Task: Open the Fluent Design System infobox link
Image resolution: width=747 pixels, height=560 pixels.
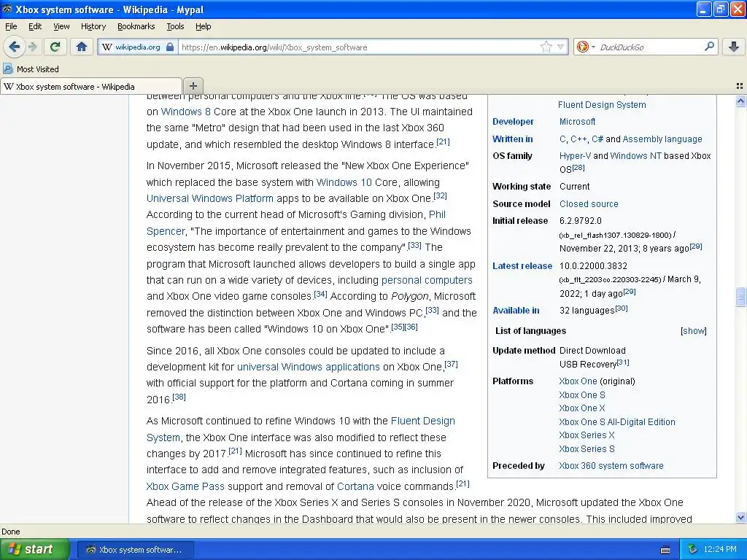Action: click(602, 105)
